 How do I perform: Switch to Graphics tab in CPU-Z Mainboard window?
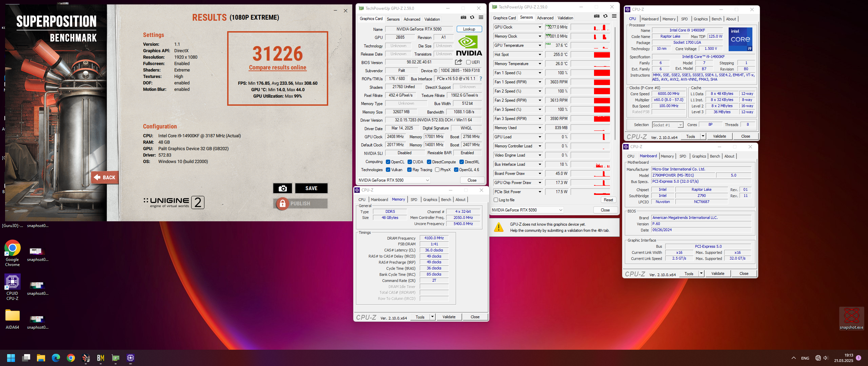click(699, 156)
